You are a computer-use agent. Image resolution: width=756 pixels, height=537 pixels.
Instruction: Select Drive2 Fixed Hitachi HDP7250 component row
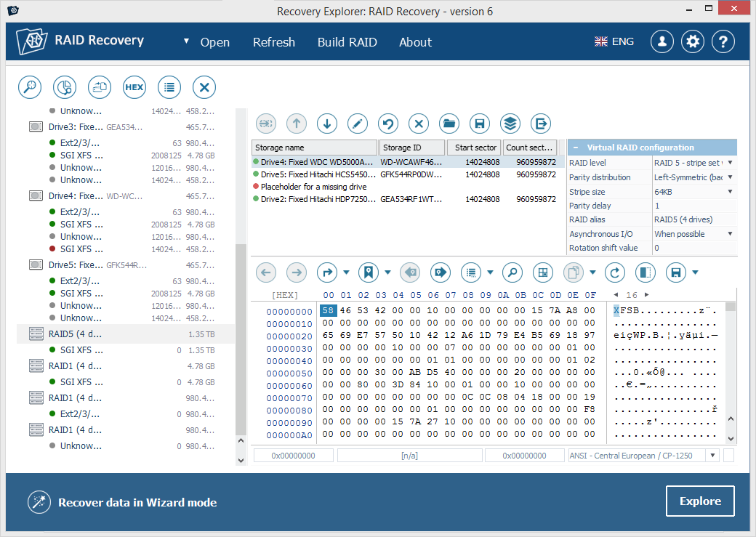pos(408,199)
